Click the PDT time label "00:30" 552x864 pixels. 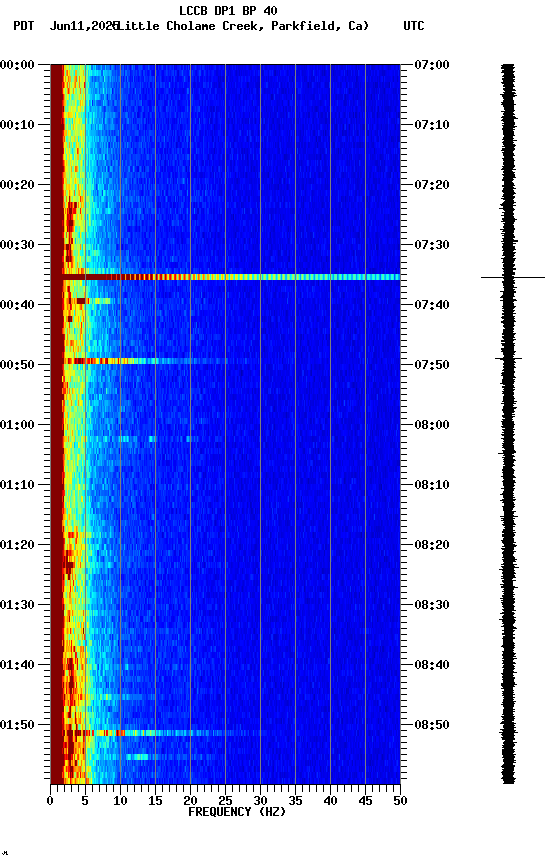[x=18, y=245]
